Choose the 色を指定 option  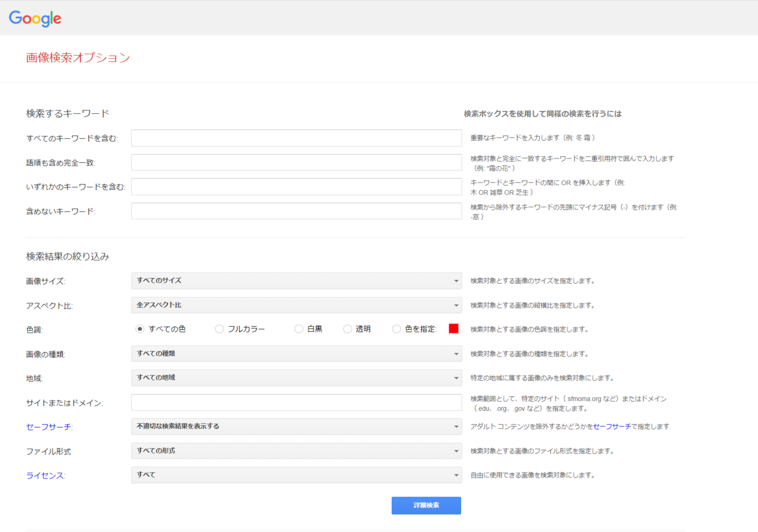[x=396, y=329]
